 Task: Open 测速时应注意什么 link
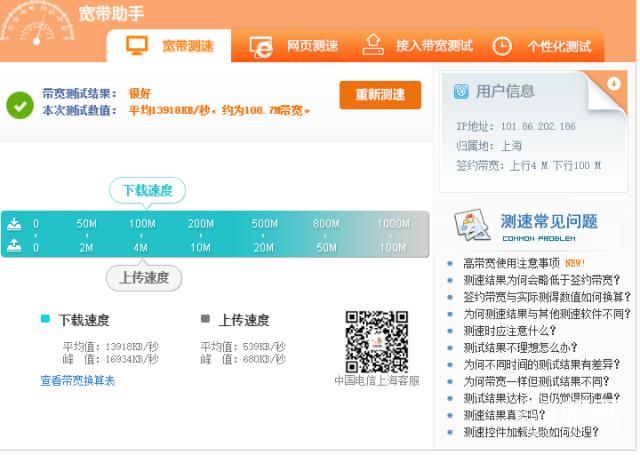coord(510,331)
